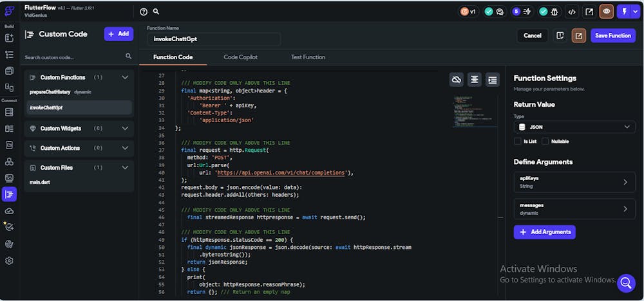Click the FlutterFlow logo icon
The height and width of the screenshot is (301, 644).
pyautogui.click(x=9, y=12)
